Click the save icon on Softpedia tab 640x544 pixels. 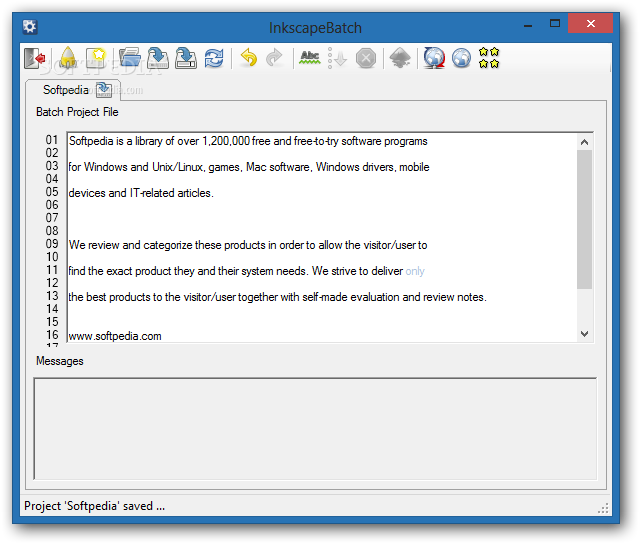click(x=104, y=90)
